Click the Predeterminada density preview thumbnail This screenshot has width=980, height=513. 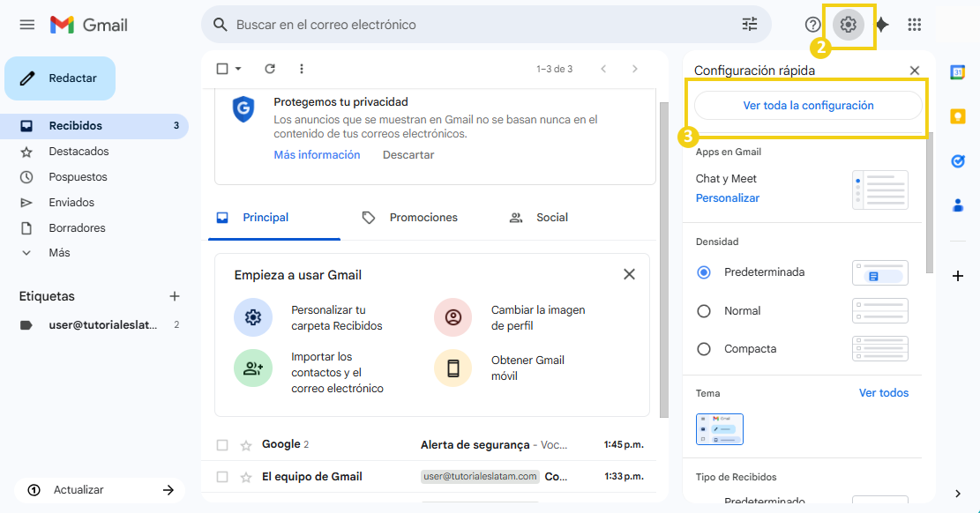880,273
